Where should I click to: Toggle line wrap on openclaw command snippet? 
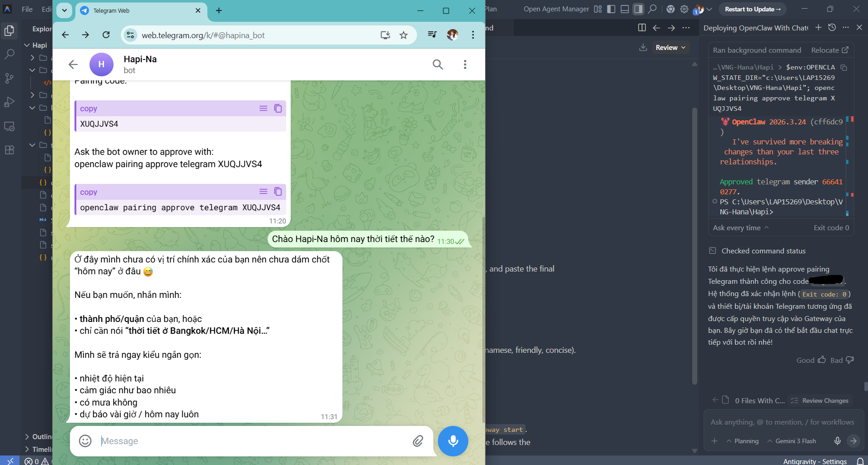[x=263, y=192]
